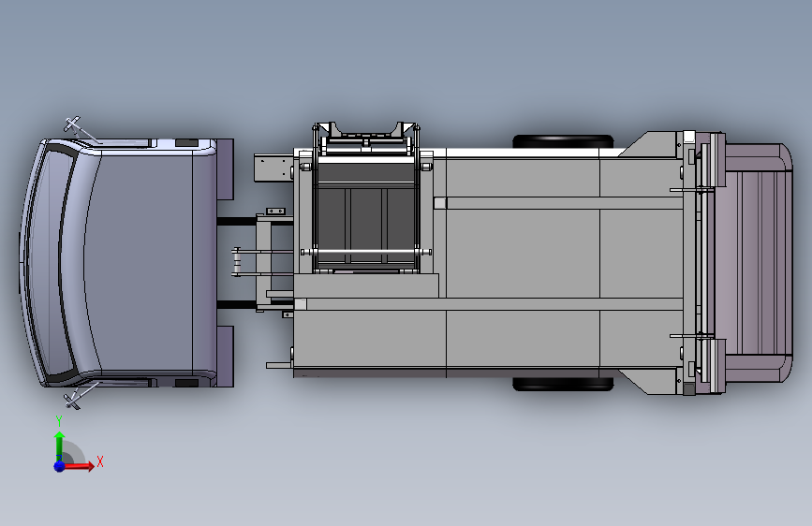Click the red X label of triad
812x526 pixels.
tap(100, 461)
